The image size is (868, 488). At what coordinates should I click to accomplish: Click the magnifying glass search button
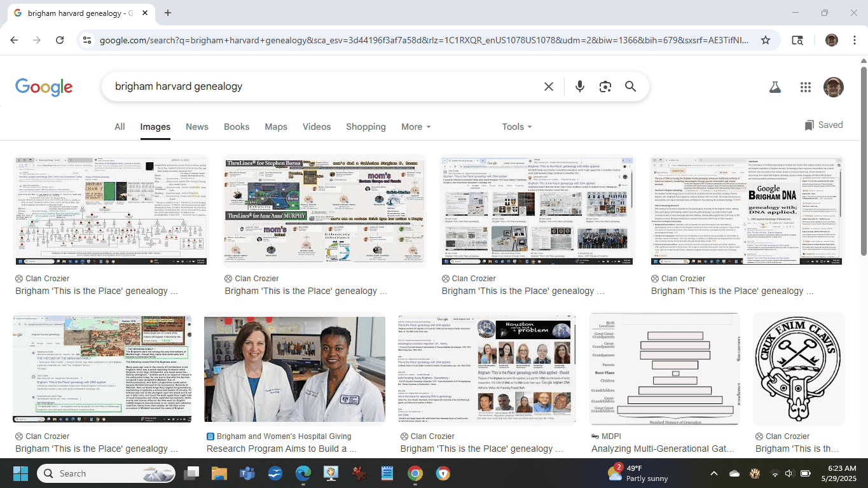pos(630,87)
